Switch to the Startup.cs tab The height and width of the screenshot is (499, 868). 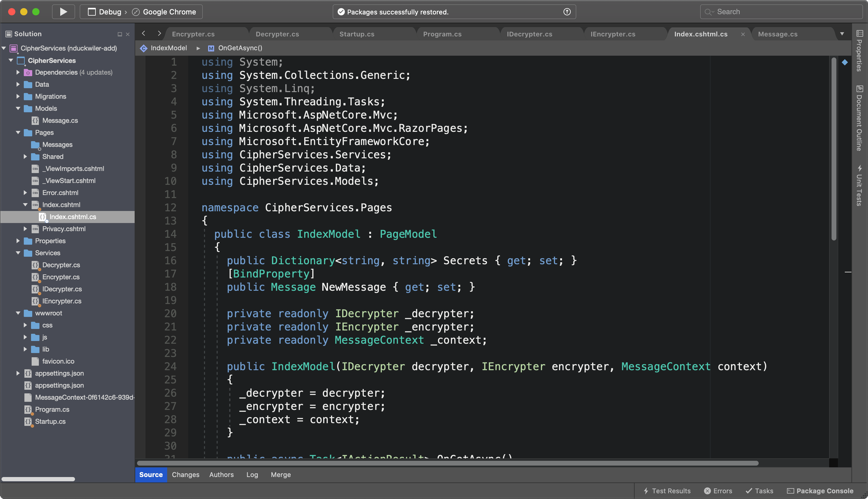point(357,34)
